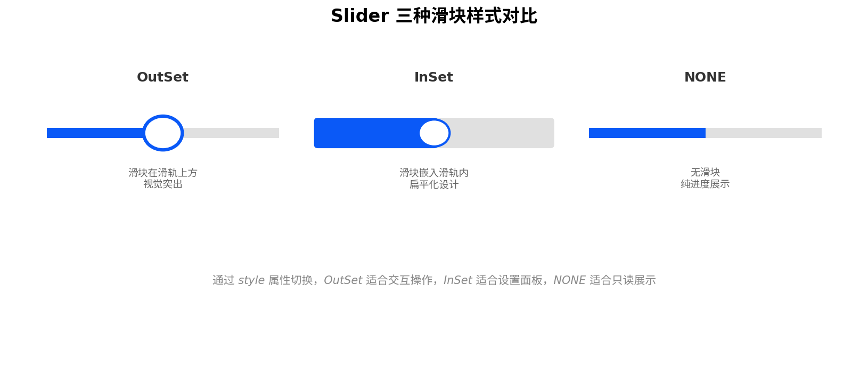Click the InSet heading label
The image size is (868, 389).
pyautogui.click(x=434, y=77)
